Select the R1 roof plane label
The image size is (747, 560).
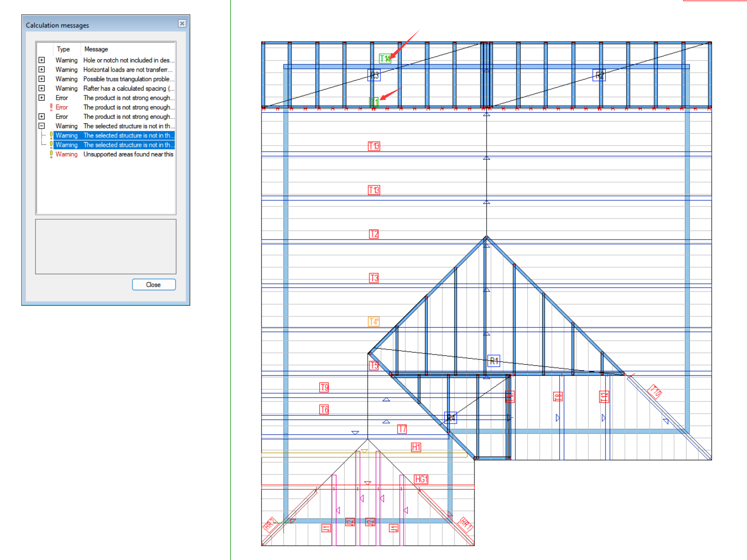point(494,361)
